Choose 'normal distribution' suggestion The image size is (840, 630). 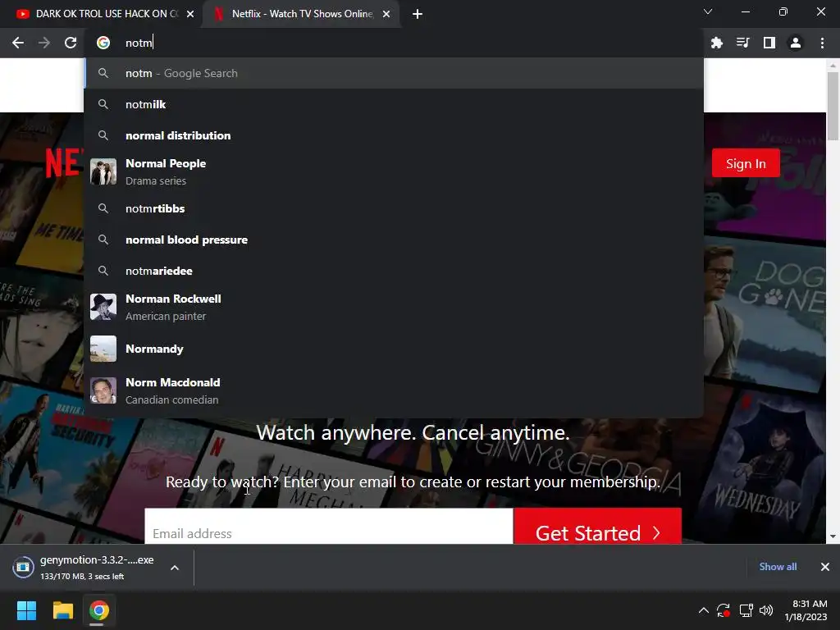pos(394,135)
